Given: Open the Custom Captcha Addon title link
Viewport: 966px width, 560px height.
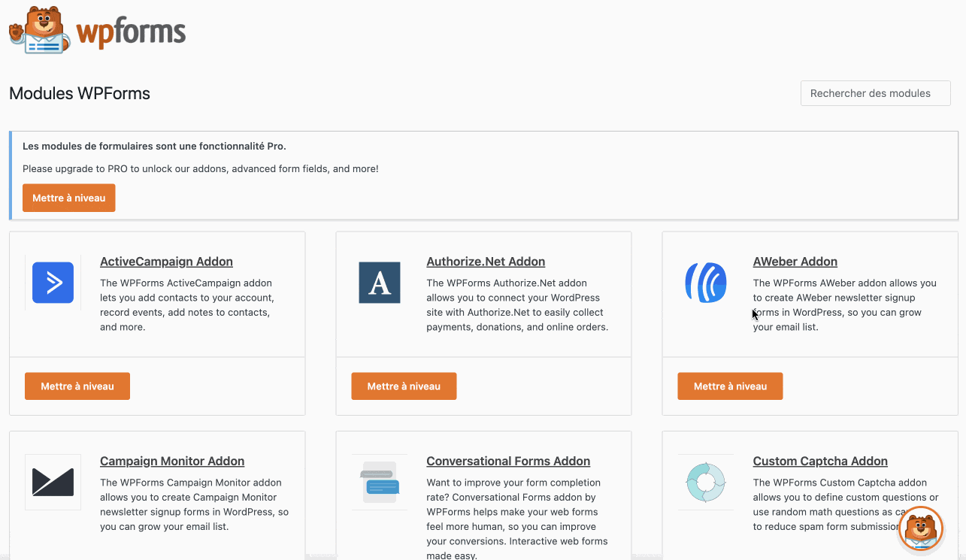Looking at the screenshot, I should click(x=820, y=461).
